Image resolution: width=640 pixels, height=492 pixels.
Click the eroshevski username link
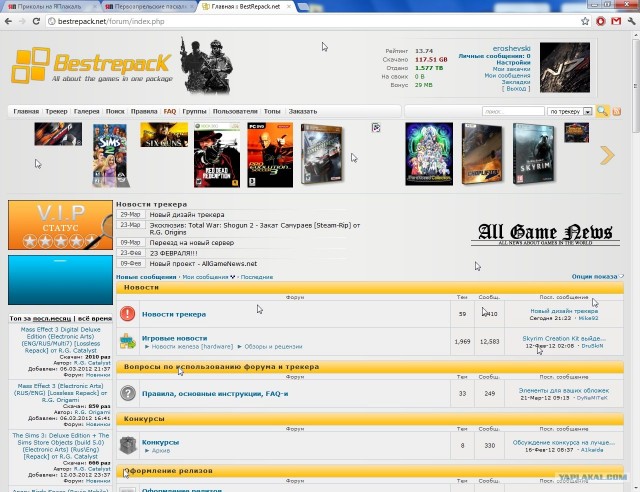coord(511,49)
